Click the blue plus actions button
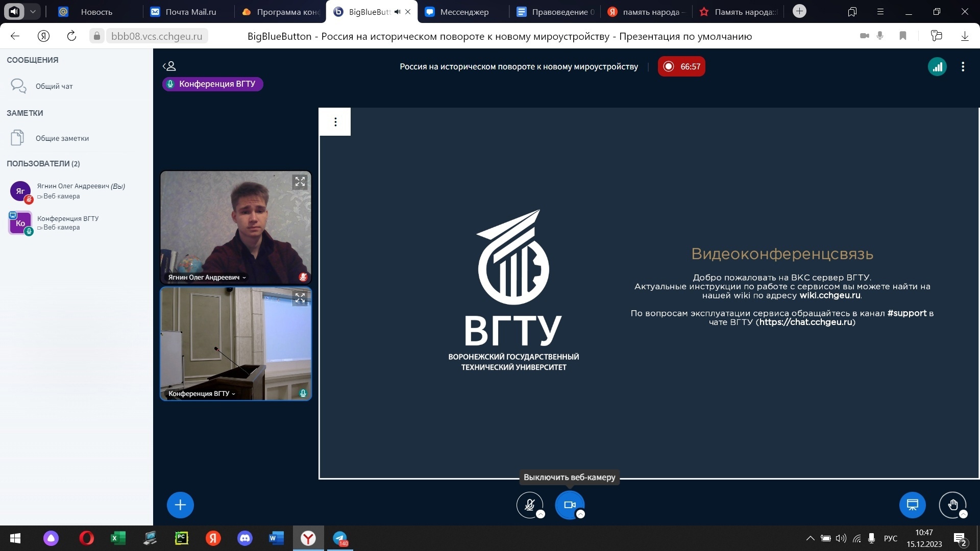The height and width of the screenshot is (551, 980). pyautogui.click(x=180, y=505)
